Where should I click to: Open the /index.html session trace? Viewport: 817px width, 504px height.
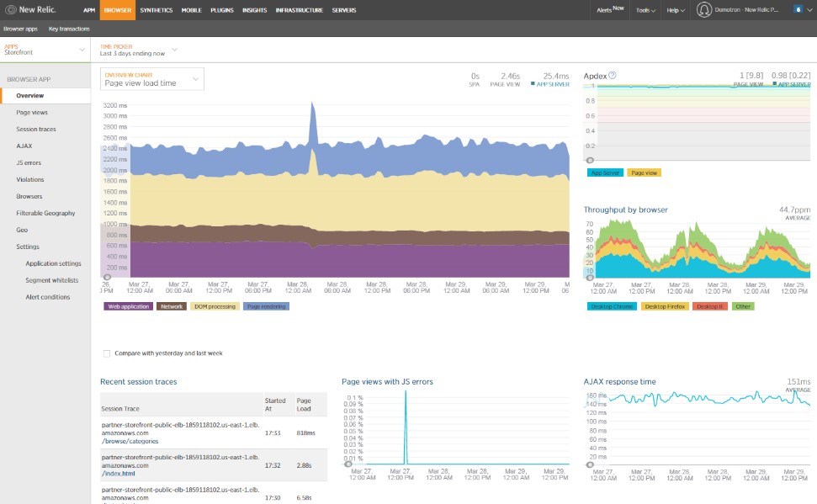(119, 473)
